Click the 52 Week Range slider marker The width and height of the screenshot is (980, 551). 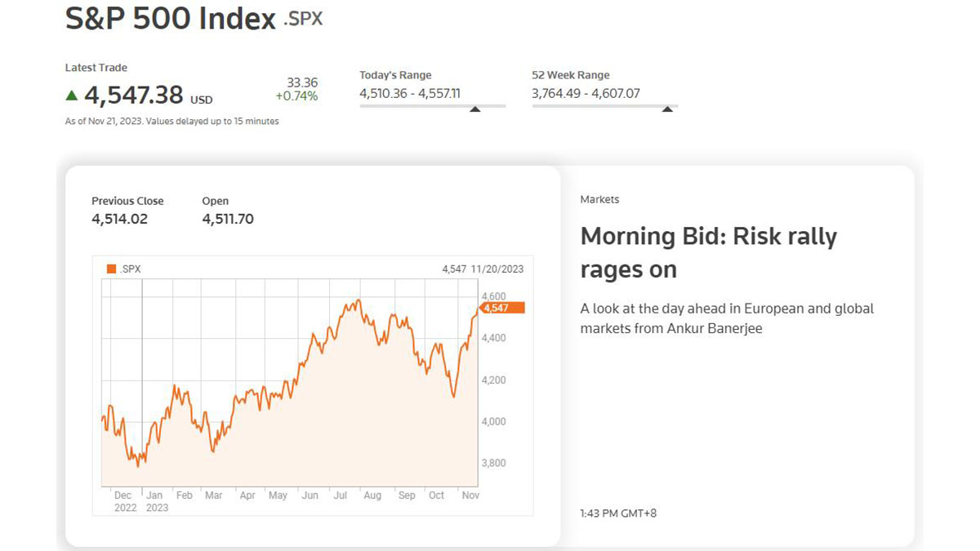[x=667, y=109]
